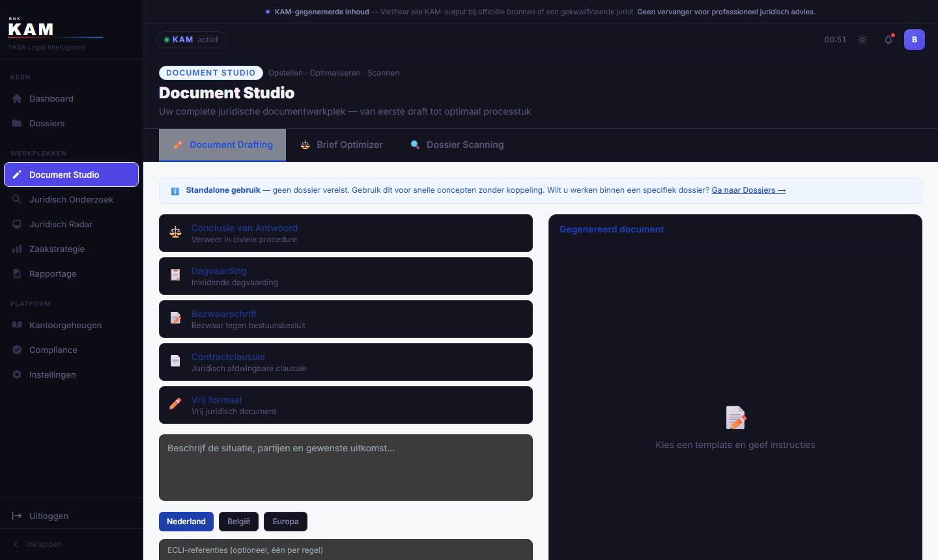Click the Juridisch Onderzoek search icon

(x=17, y=199)
